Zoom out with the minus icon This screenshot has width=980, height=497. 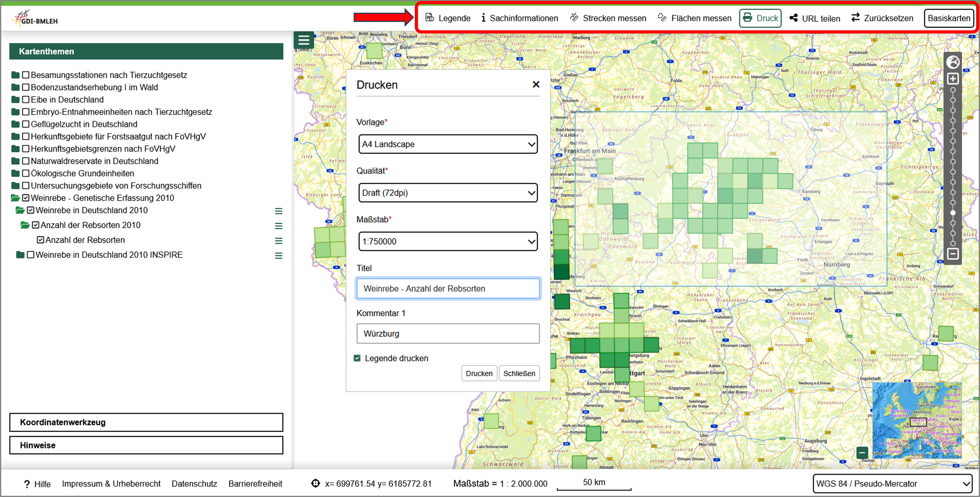point(953,254)
